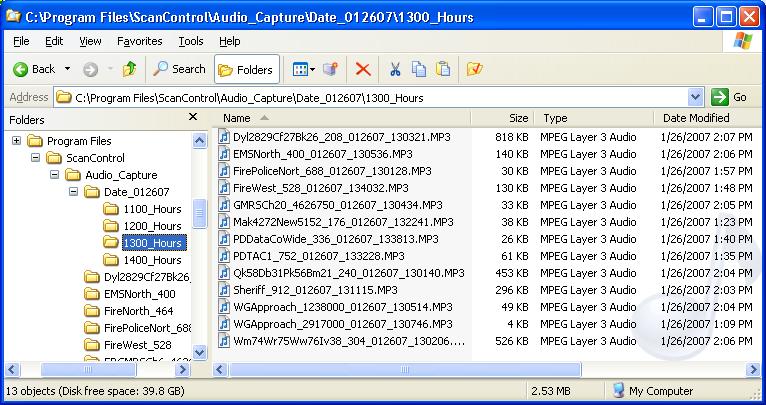Click MP3 icon of Qk58Db31Pk56Bm21_240 file
The image size is (766, 405).
coord(224,273)
